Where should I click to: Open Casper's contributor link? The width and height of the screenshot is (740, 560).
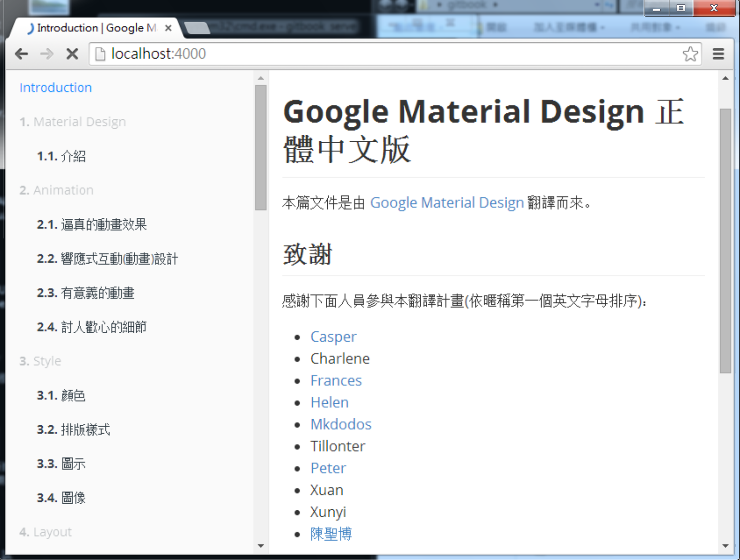(333, 337)
